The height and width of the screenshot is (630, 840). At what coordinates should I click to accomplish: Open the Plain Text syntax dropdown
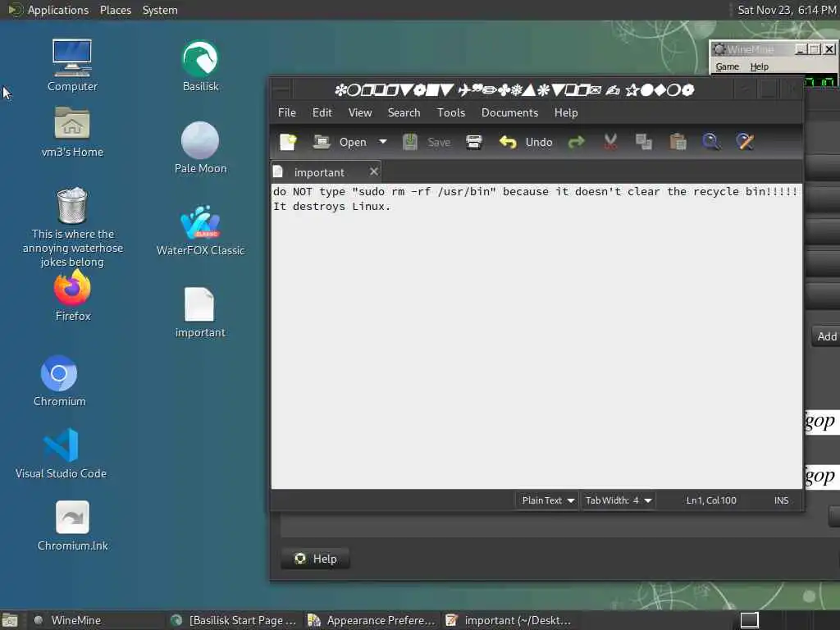point(547,500)
